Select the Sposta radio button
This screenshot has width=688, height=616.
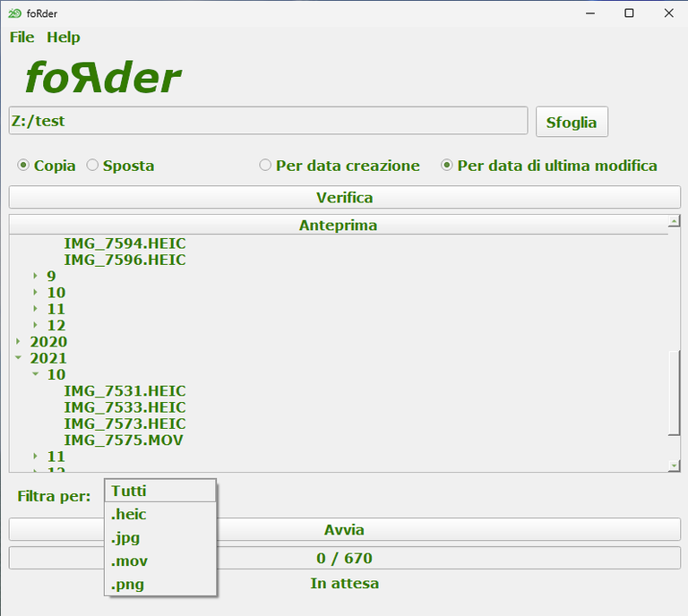tap(92, 166)
